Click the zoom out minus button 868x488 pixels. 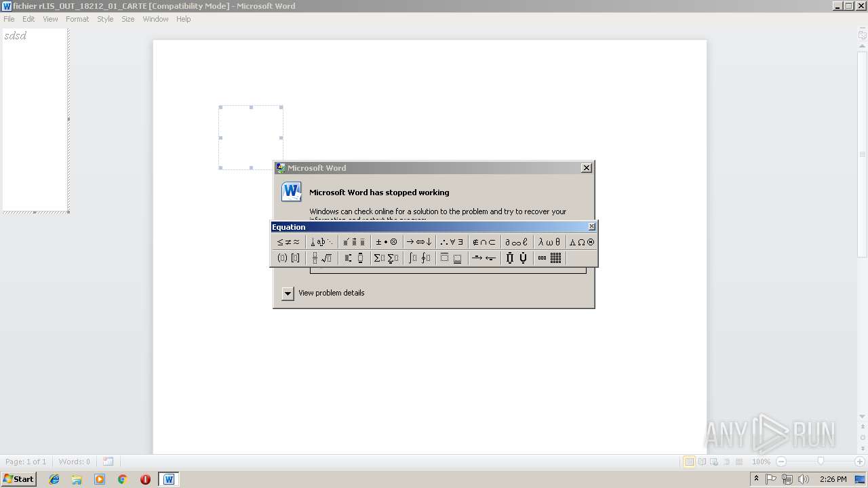[x=781, y=462]
